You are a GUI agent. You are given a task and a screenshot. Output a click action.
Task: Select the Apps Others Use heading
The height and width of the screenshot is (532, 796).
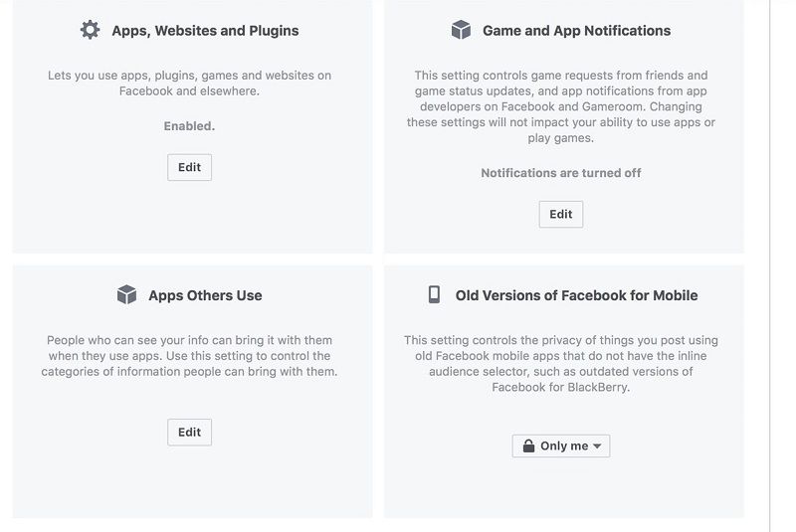click(x=205, y=295)
